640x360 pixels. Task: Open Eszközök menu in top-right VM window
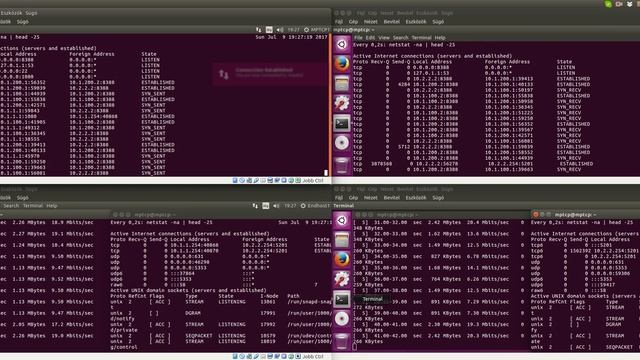[416, 22]
